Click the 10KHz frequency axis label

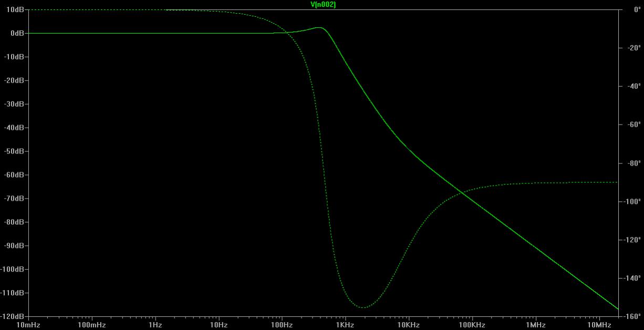[x=409, y=325]
